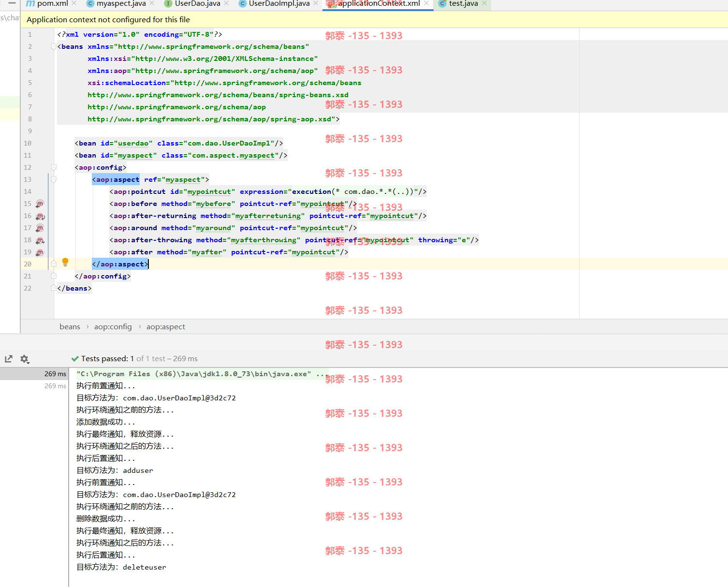Image resolution: width=728 pixels, height=587 pixels.
Task: Select the top 269 ms test result row
Action: 34,374
